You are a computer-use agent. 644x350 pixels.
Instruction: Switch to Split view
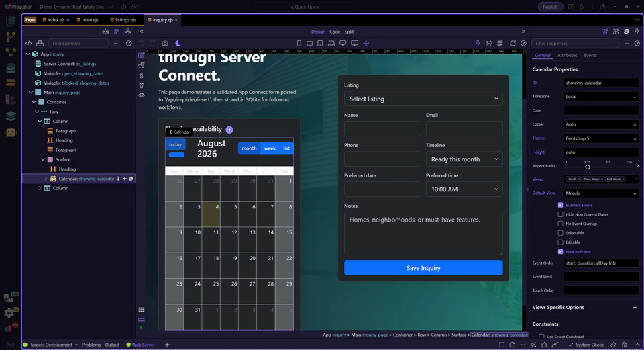[349, 32]
